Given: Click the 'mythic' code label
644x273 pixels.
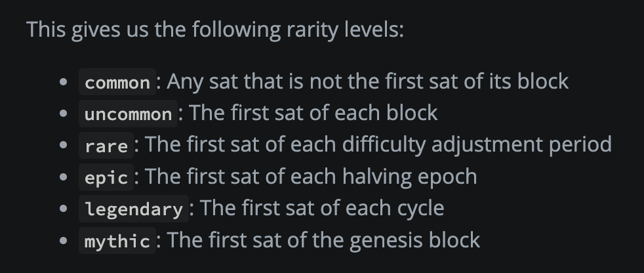Looking at the screenshot, I should pos(117,241).
